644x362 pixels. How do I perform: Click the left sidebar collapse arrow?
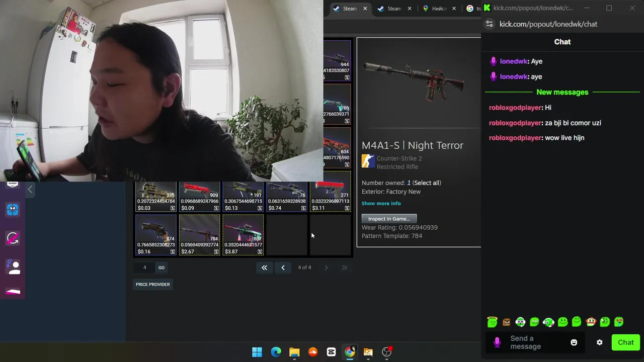click(x=30, y=190)
